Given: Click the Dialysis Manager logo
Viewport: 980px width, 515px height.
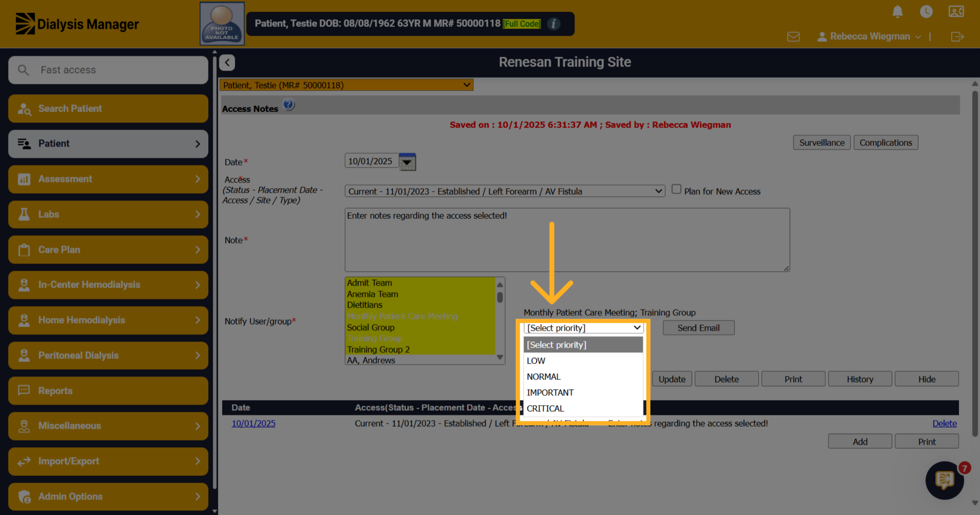Looking at the screenshot, I should [77, 24].
